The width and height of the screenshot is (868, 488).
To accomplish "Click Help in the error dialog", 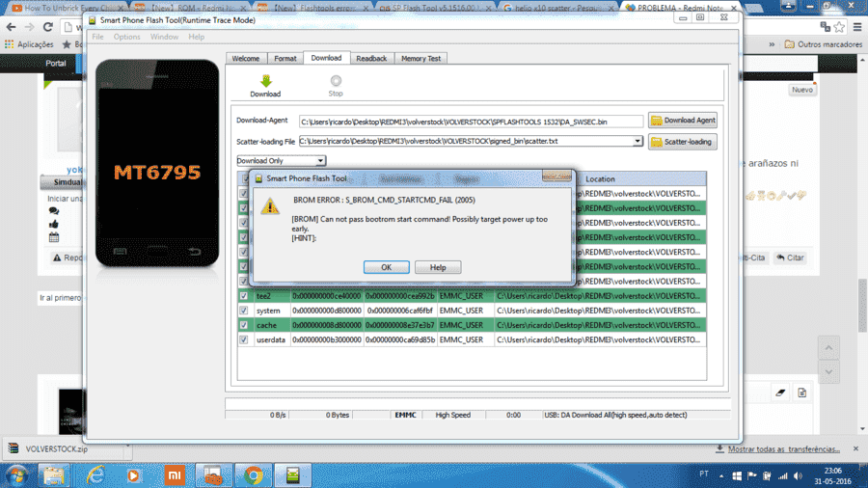I will 438,267.
